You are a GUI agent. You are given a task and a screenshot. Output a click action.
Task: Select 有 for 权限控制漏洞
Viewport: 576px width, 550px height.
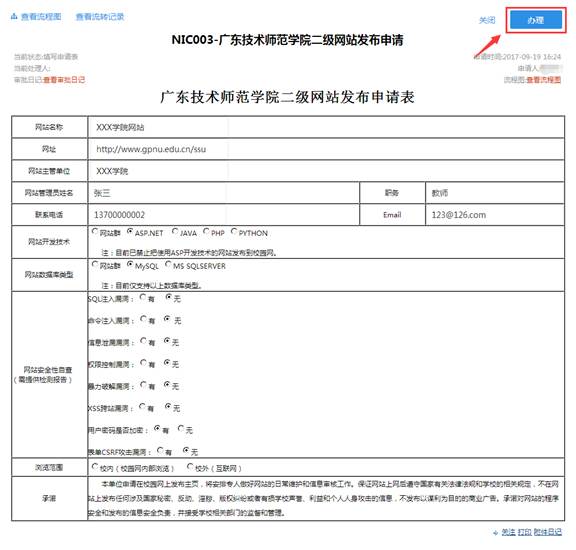[143, 362]
